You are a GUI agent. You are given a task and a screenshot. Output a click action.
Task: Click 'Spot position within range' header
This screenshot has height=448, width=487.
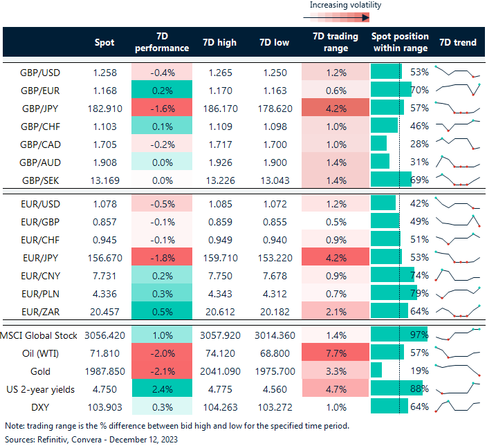coord(400,42)
